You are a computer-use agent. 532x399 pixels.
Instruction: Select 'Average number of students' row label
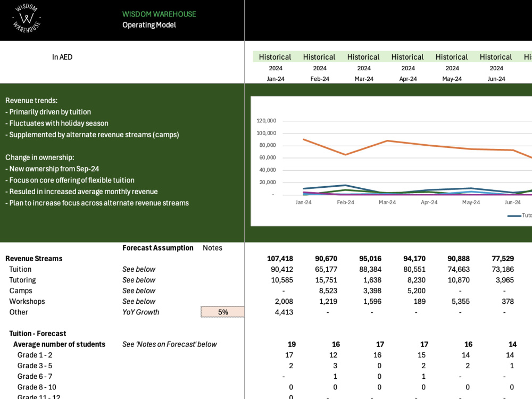60,344
